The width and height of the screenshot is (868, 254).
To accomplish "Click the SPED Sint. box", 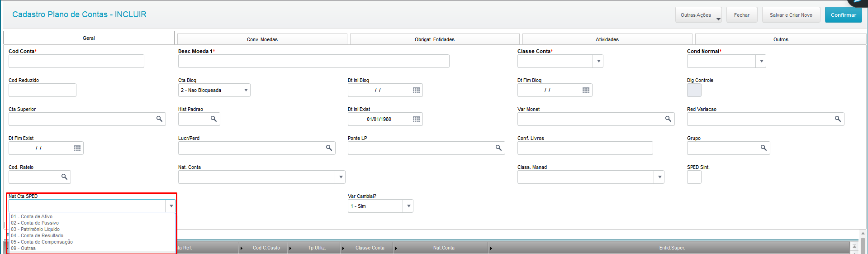I will click(x=694, y=177).
